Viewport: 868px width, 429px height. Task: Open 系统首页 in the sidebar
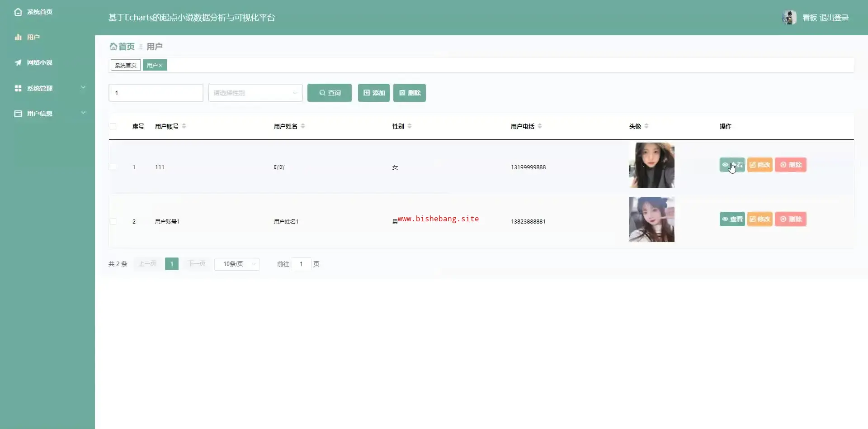pos(40,12)
